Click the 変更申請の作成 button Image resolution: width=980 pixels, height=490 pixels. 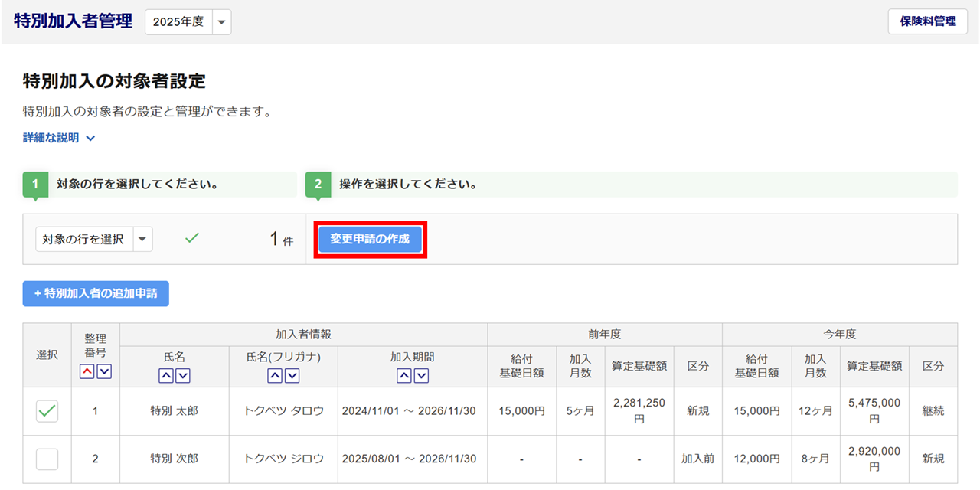[370, 239]
